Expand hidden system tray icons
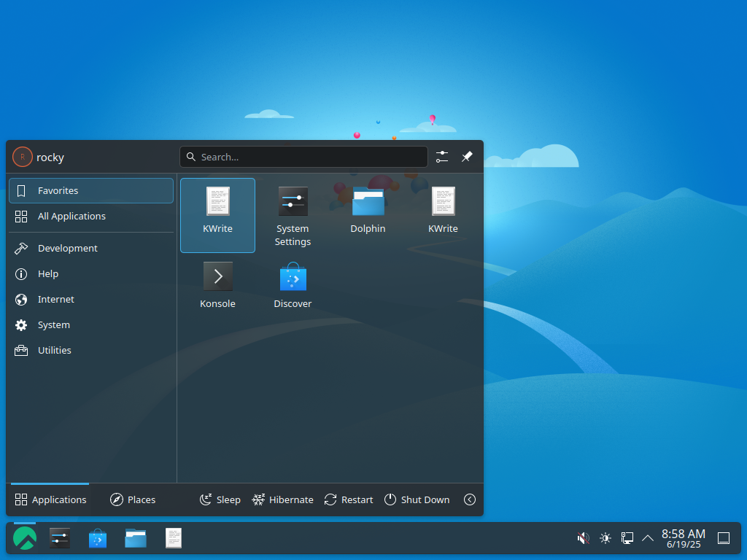The height and width of the screenshot is (560, 747). [647, 538]
